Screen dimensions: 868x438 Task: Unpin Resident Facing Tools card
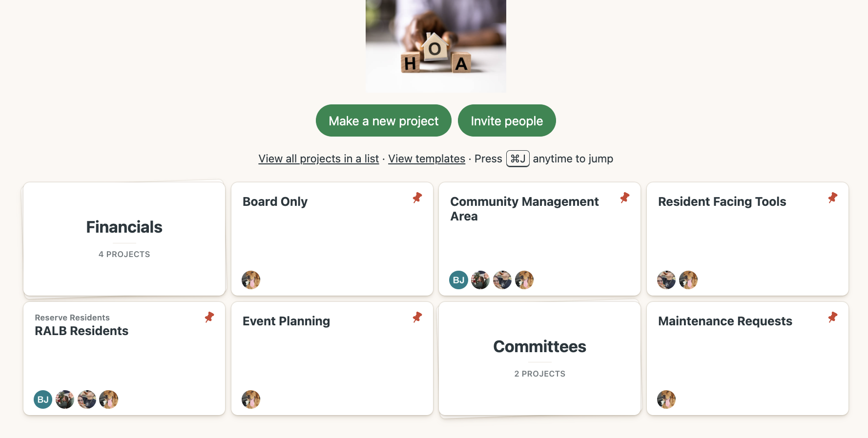(x=832, y=198)
